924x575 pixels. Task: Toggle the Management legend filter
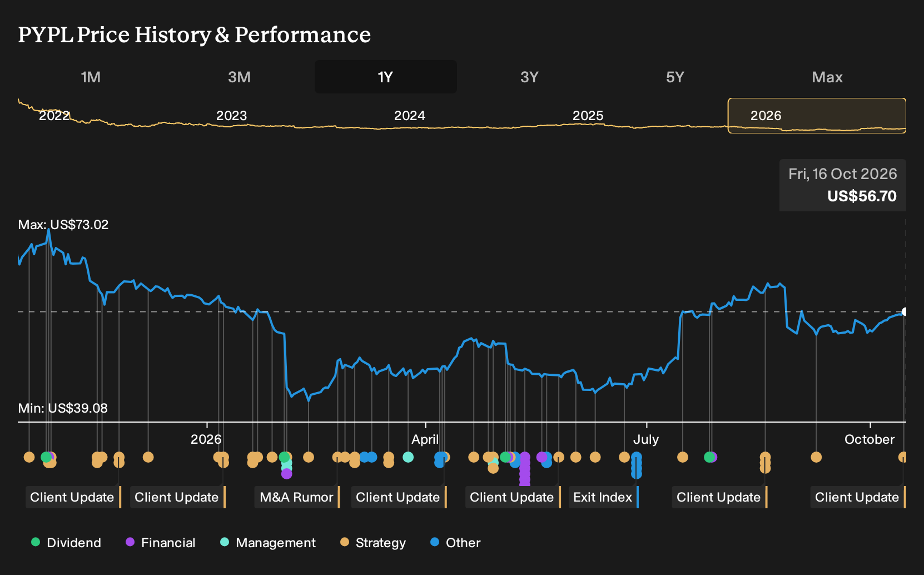point(268,543)
